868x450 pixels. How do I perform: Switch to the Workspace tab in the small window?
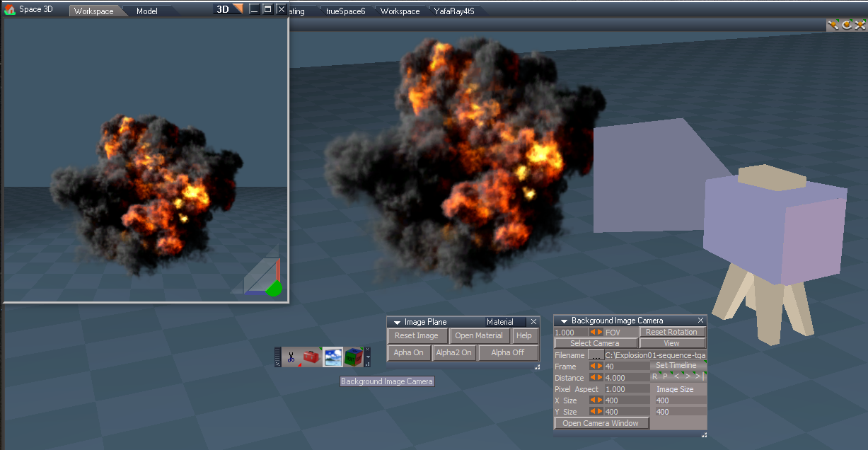click(x=93, y=11)
